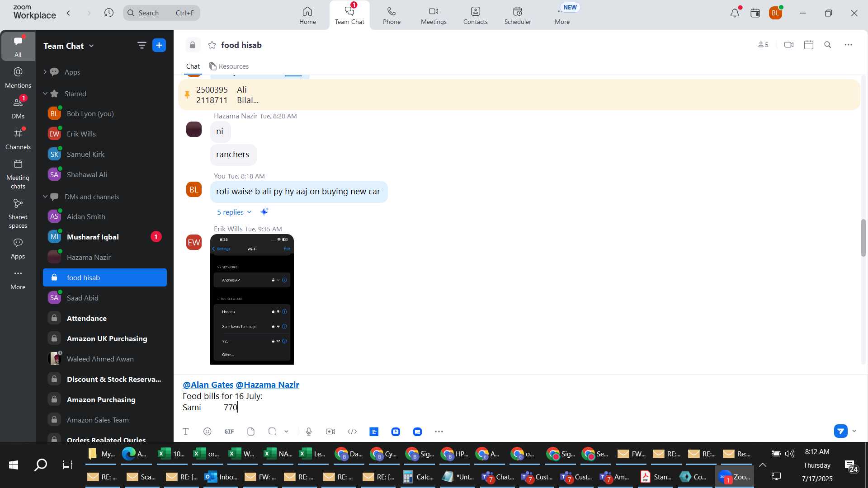Show DMs in sidebar
The image size is (868, 488).
[x=18, y=108]
